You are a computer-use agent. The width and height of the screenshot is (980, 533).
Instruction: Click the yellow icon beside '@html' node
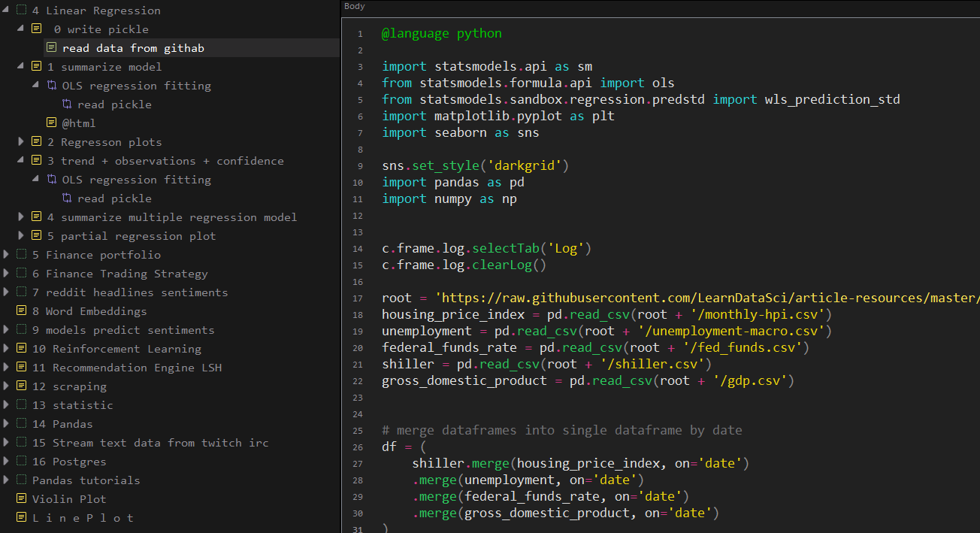pyautogui.click(x=51, y=123)
